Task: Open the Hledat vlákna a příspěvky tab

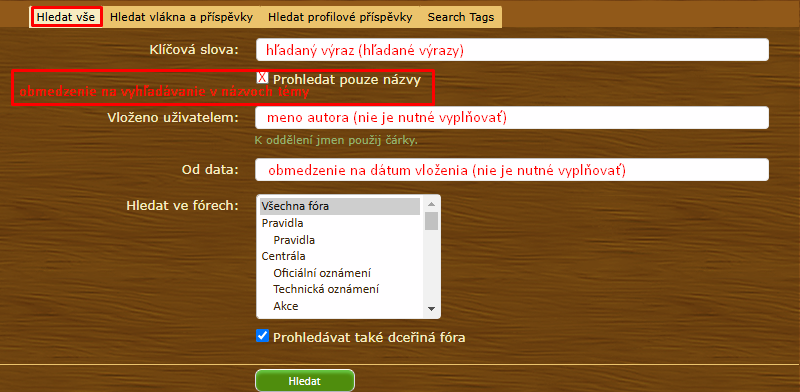Action: click(x=181, y=17)
